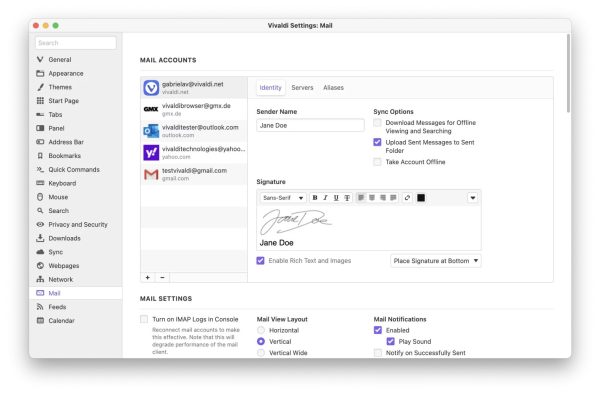Open Place Signature at Bottom dropdown
600x395 pixels.
coord(435,261)
